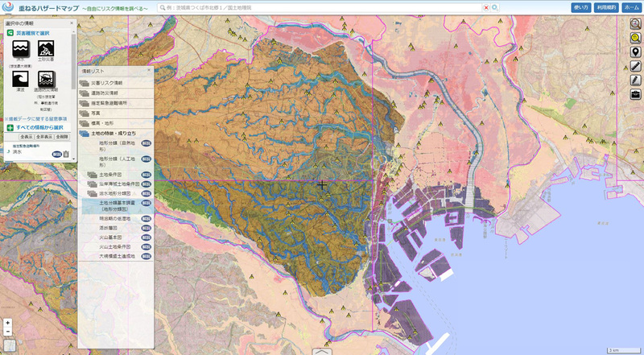
Task: Activate the location pin tool
Action: click(635, 52)
